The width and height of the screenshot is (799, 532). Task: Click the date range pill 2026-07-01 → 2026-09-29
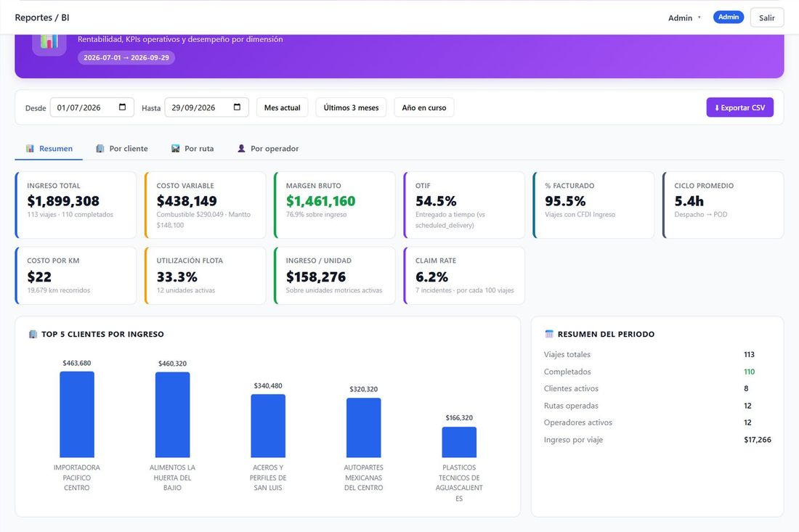(x=126, y=57)
